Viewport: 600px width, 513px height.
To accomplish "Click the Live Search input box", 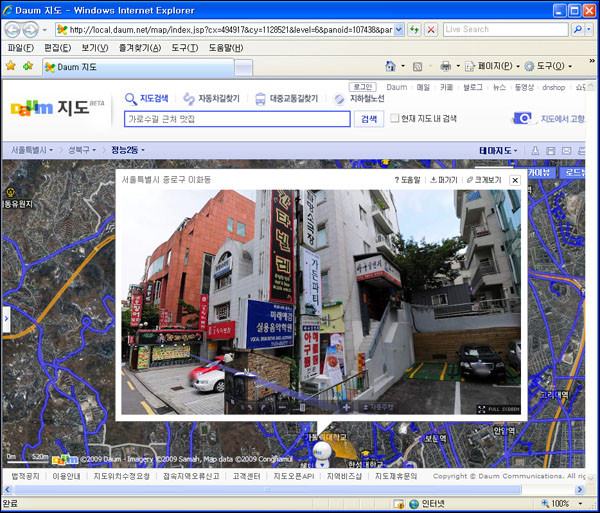I will [506, 29].
